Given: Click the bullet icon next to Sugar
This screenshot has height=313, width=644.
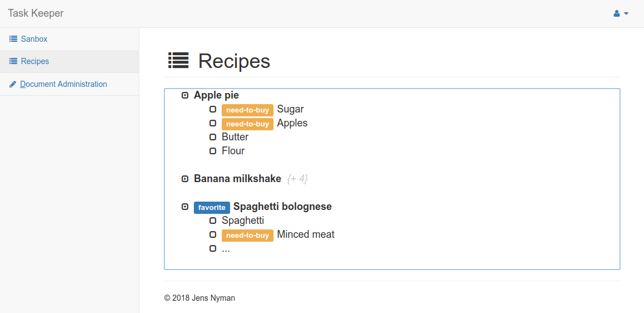Looking at the screenshot, I should (x=213, y=109).
